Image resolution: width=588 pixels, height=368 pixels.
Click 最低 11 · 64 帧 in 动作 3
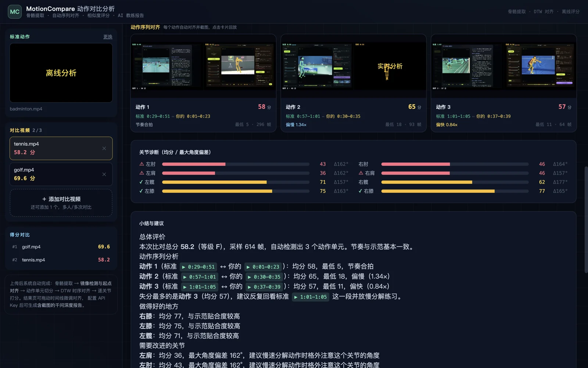click(553, 125)
